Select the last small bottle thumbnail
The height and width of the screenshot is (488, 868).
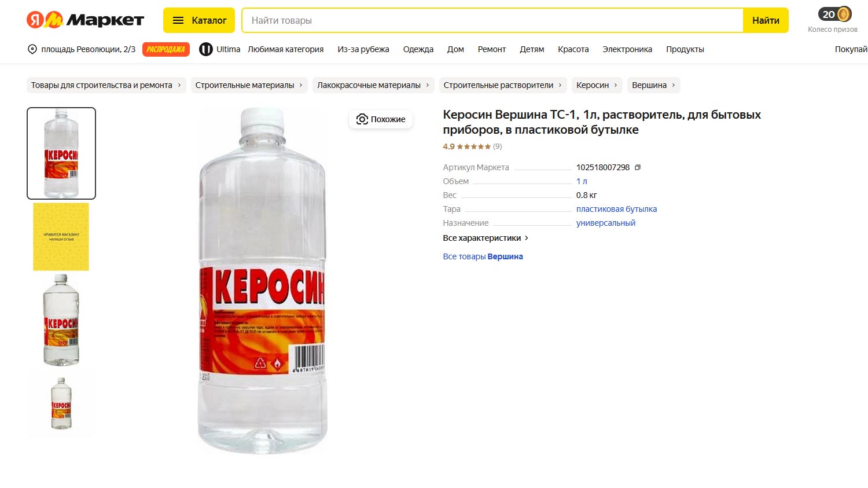click(61, 403)
